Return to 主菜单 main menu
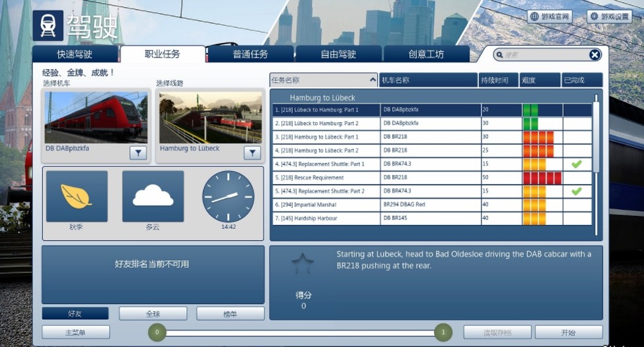The width and height of the screenshot is (644, 347). [75, 332]
